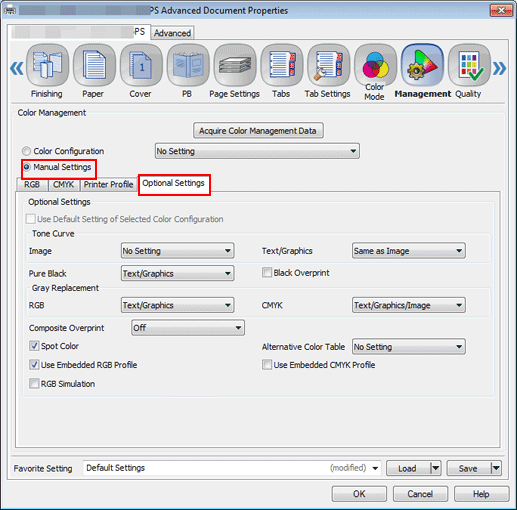Select the Management icon
Viewport: 517px width, 510px height.
click(x=422, y=65)
